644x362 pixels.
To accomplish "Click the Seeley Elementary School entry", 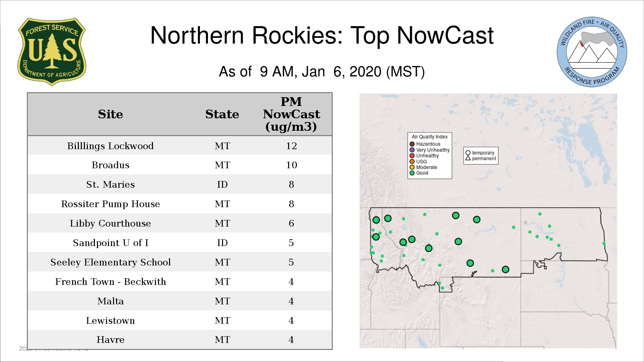I will [110, 262].
